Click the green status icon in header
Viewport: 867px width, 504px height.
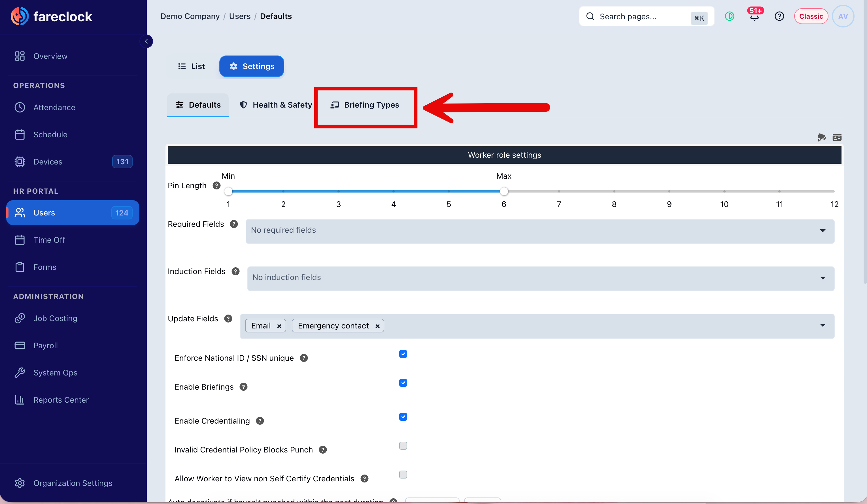point(729,16)
